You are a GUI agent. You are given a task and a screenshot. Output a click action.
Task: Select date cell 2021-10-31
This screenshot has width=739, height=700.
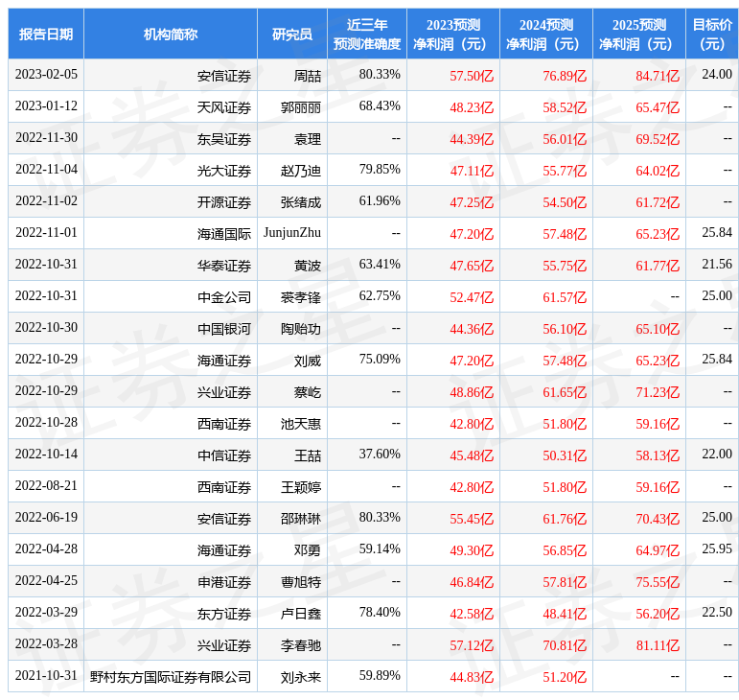click(x=46, y=675)
